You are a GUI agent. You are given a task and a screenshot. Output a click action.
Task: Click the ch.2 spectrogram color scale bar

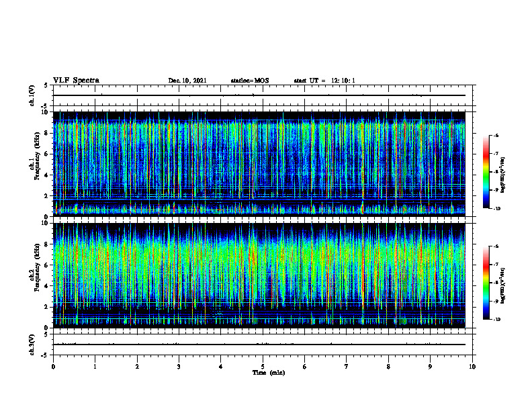[486, 283]
